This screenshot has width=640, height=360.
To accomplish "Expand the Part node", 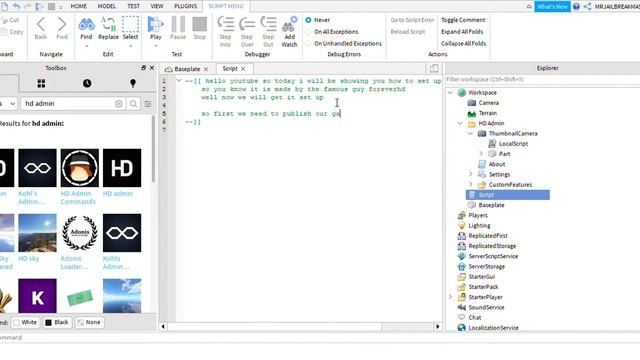I will click(481, 154).
